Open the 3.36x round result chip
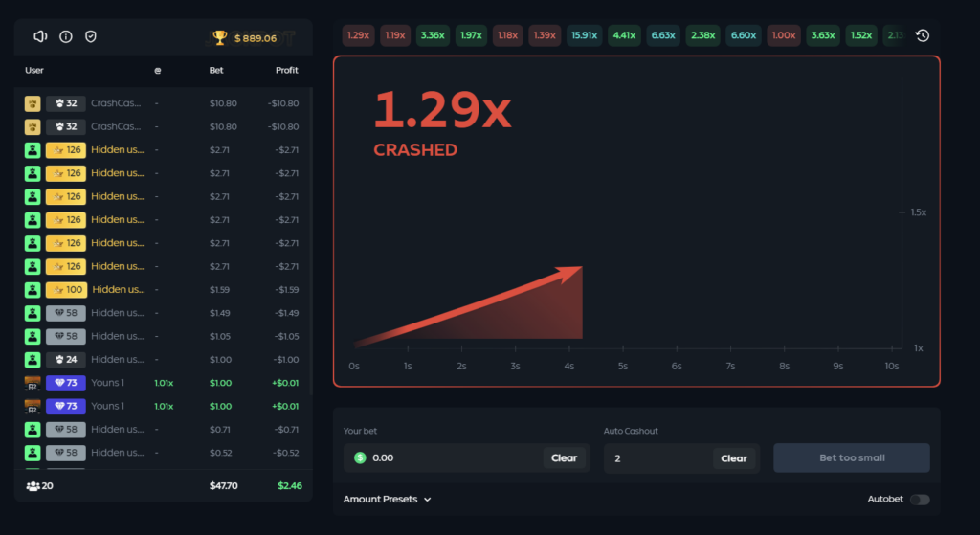 [x=433, y=35]
